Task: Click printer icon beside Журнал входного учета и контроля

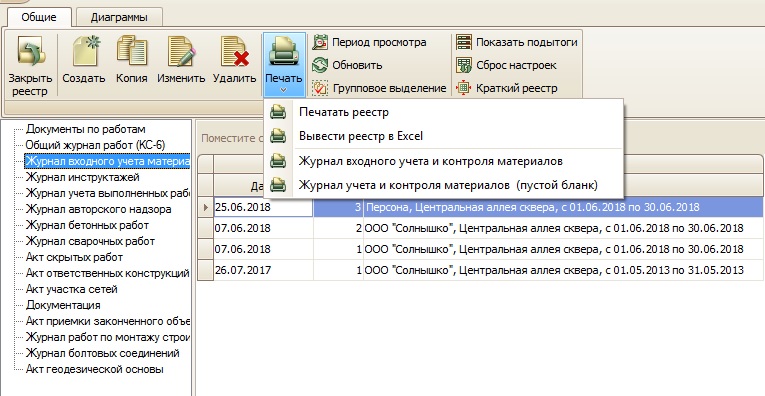Action: (x=278, y=160)
